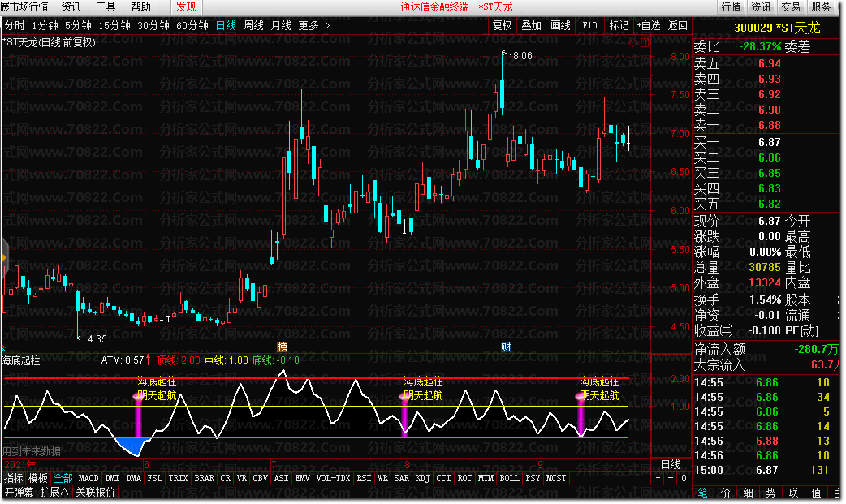Switch to 分时 intraday view

click(15, 25)
